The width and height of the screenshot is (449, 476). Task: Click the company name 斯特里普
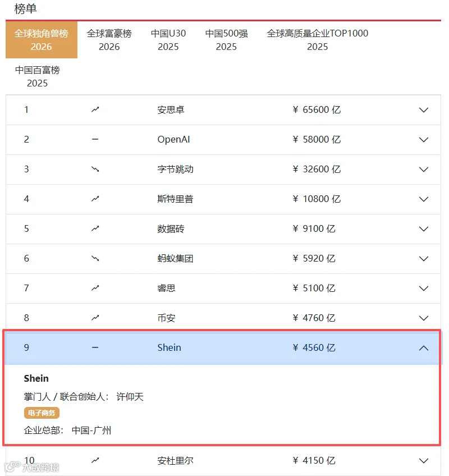[176, 199]
